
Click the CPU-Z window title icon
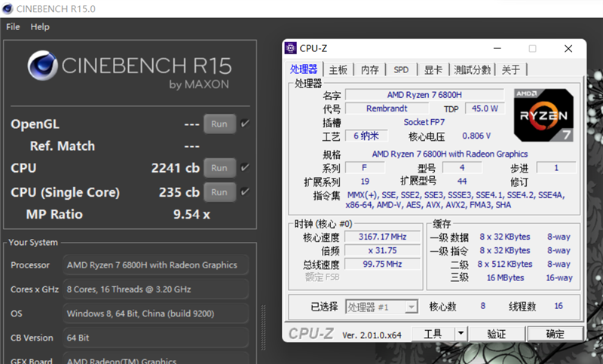click(291, 48)
